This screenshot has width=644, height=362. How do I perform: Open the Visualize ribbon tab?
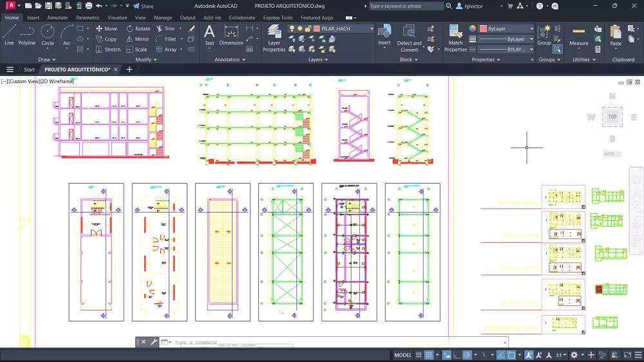point(117,17)
